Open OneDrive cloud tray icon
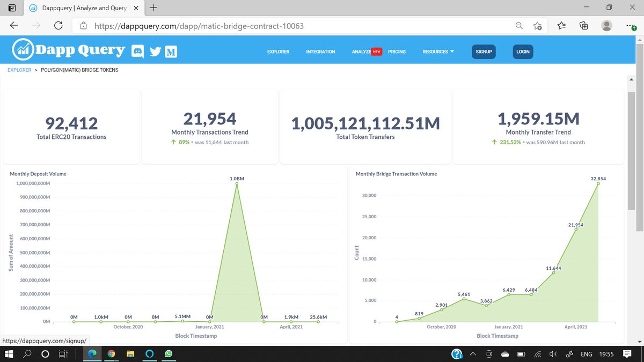Screen dimensions: 644x362 (504, 354)
